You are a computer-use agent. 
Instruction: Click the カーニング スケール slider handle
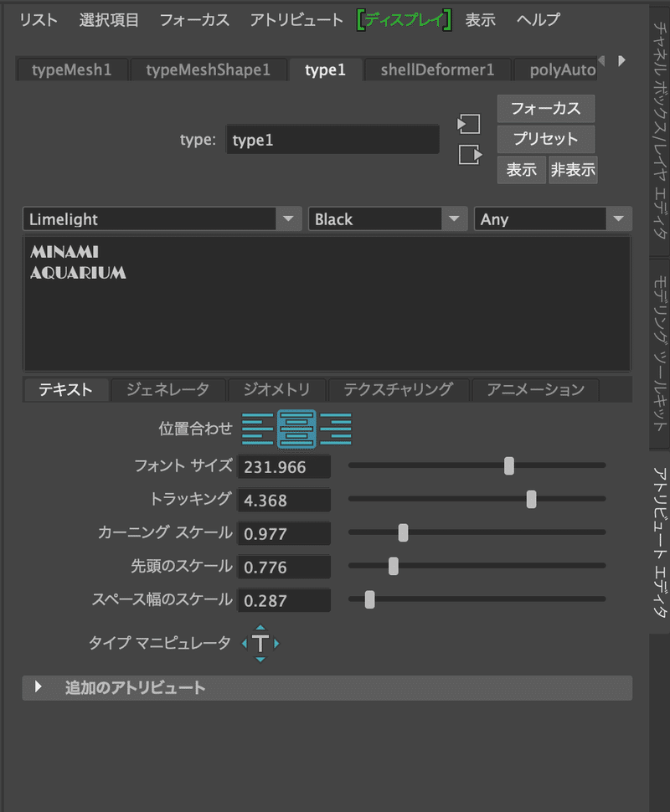403,532
